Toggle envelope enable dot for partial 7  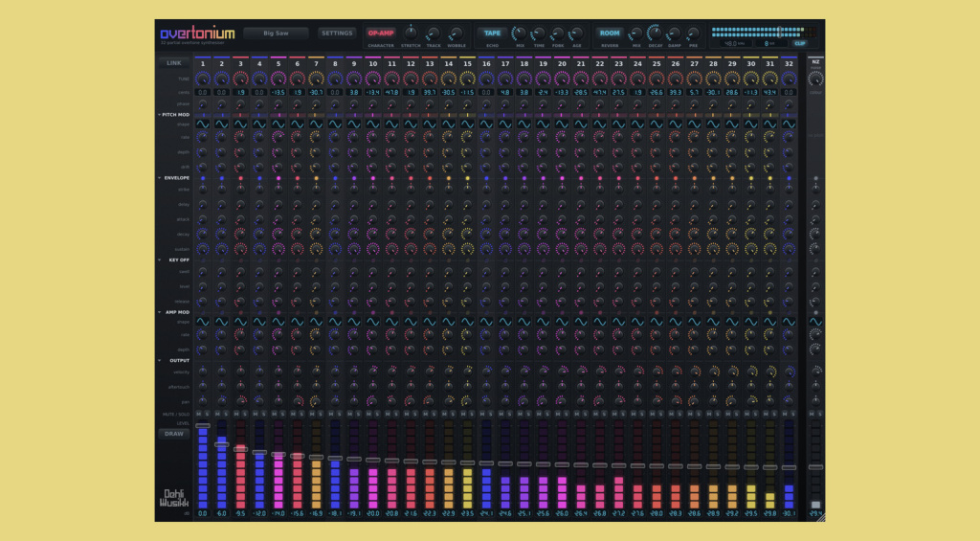(x=316, y=178)
